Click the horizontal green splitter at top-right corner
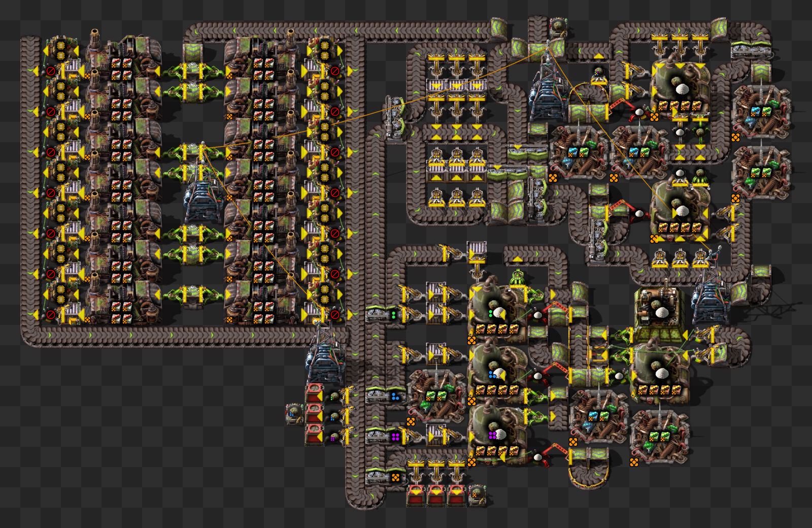The height and width of the screenshot is (528, 812). [x=751, y=50]
